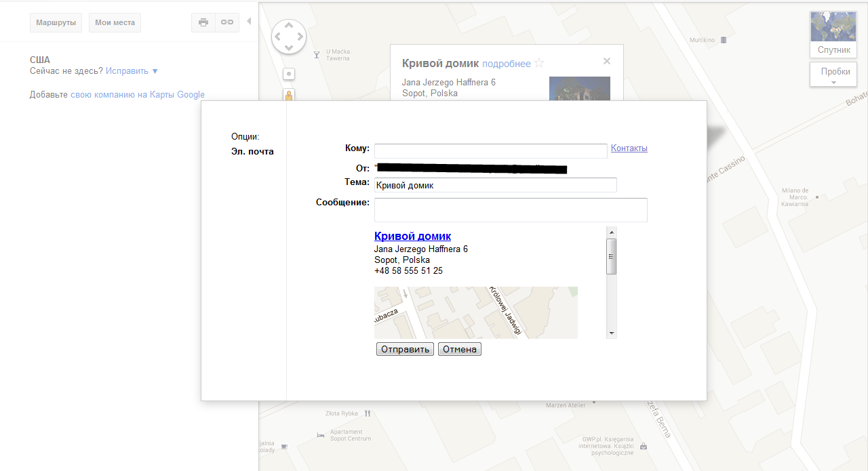Open the Мои места tab

tap(115, 22)
